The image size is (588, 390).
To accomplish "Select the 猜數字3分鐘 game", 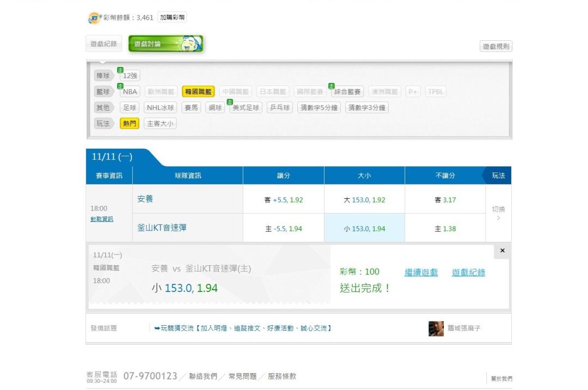I will pyautogui.click(x=367, y=108).
